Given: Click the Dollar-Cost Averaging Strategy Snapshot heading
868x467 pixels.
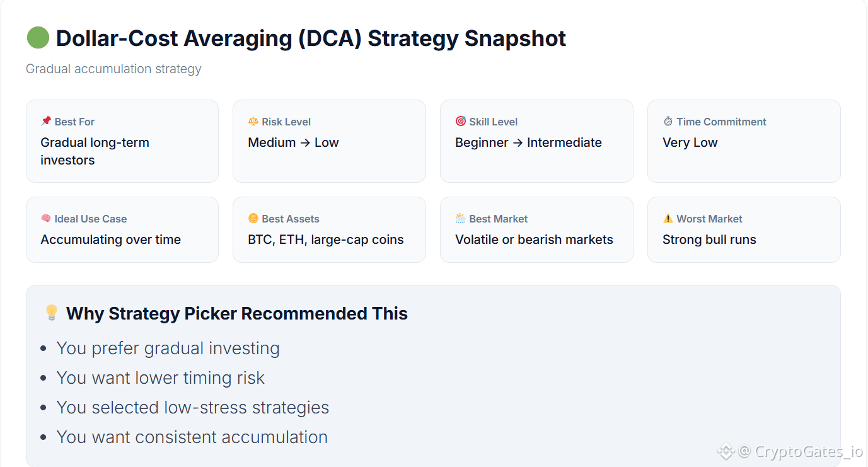Looking at the screenshot, I should tap(311, 38).
